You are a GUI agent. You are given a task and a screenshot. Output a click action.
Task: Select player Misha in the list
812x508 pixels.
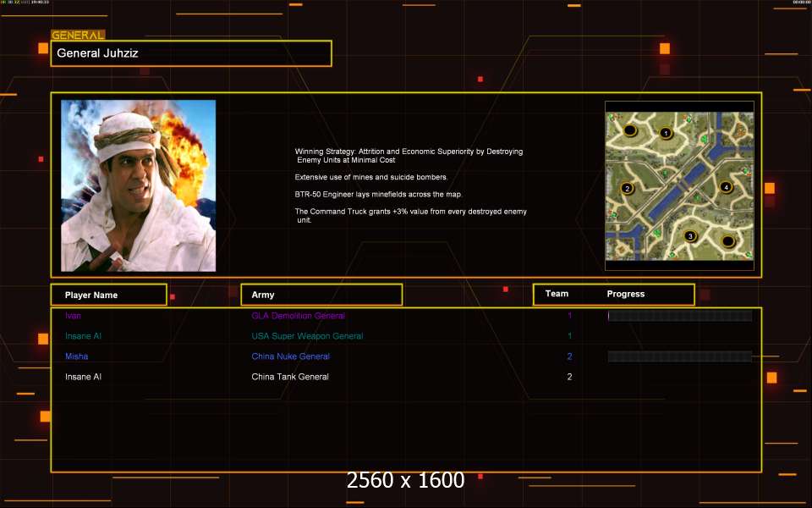76,356
